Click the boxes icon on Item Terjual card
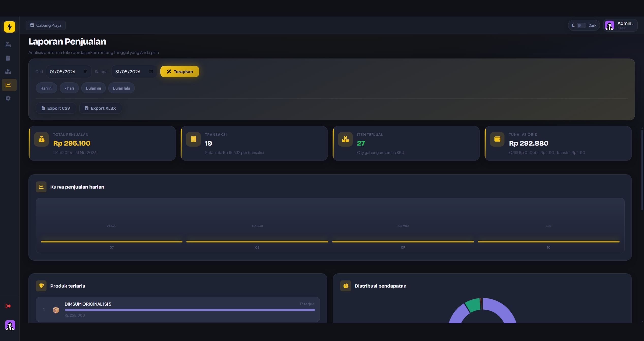Image resolution: width=644 pixels, height=341 pixels. point(345,139)
